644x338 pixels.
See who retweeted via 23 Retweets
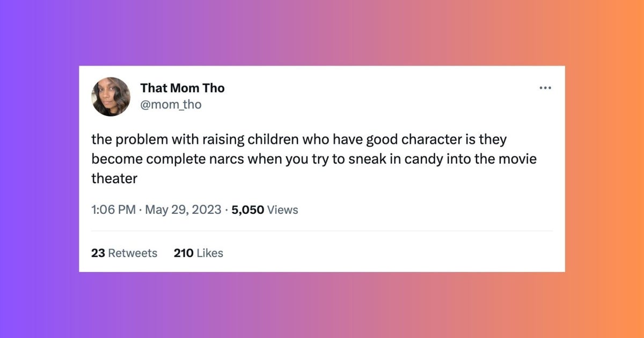pos(124,253)
